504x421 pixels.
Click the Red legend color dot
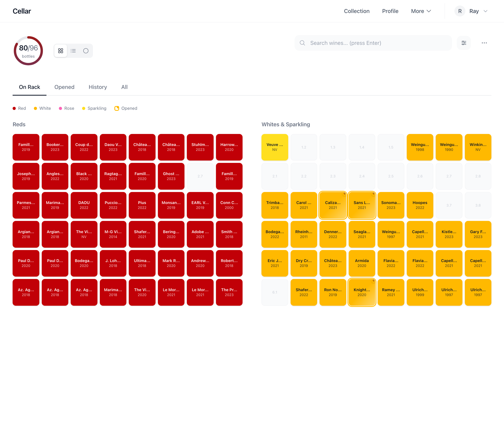14,108
